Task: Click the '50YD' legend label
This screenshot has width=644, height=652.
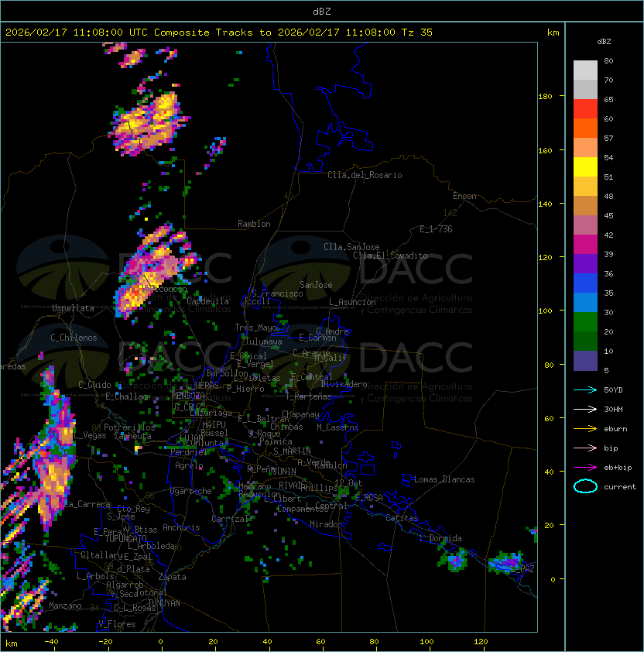Action: [x=613, y=390]
